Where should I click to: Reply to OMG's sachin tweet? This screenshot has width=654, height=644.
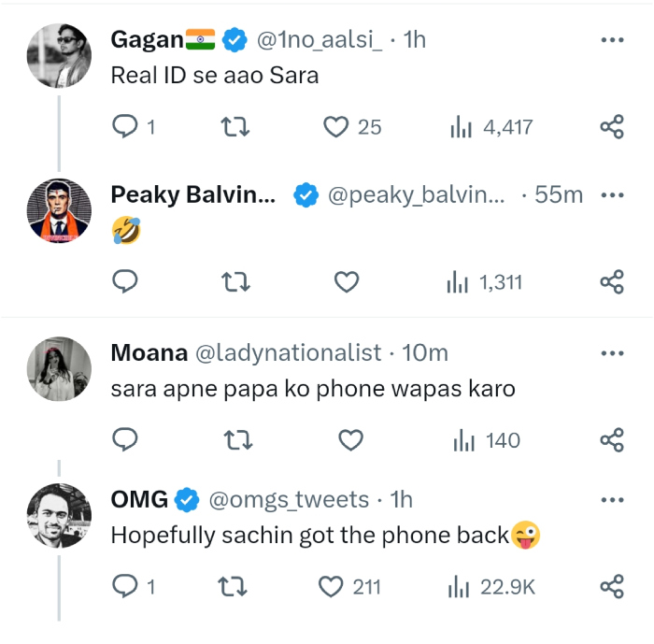point(125,586)
